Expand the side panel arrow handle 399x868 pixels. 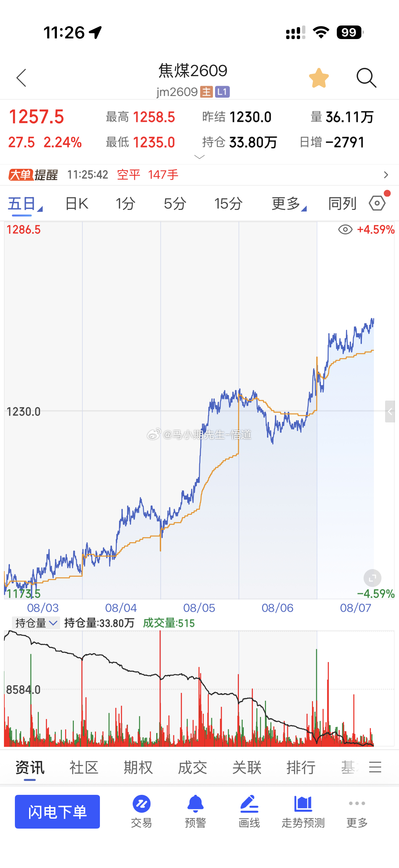point(390,411)
